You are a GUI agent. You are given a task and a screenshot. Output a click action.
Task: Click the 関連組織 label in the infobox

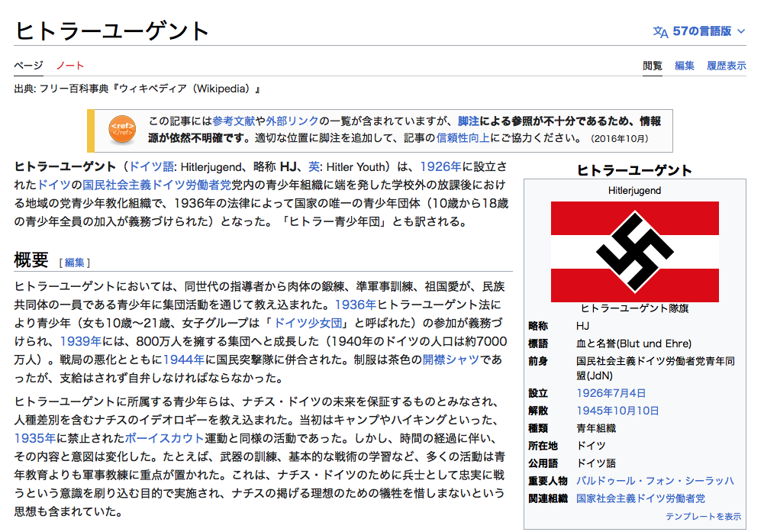pos(548,498)
